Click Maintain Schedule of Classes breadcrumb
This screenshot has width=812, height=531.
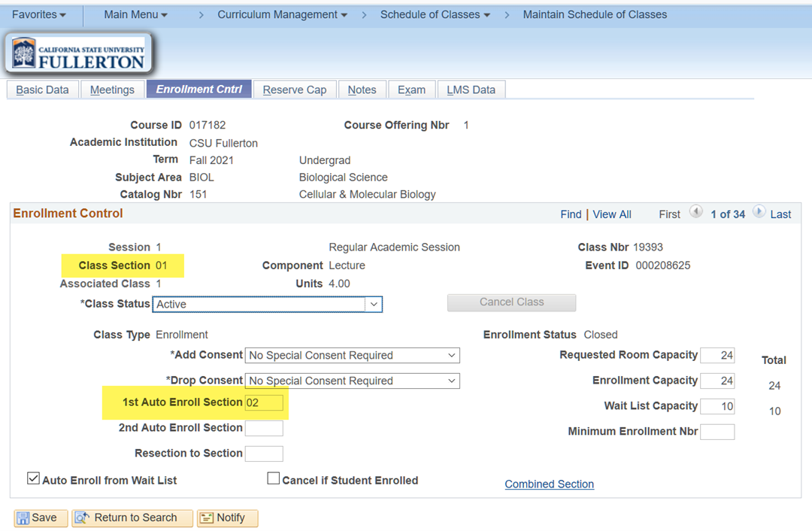click(x=595, y=14)
